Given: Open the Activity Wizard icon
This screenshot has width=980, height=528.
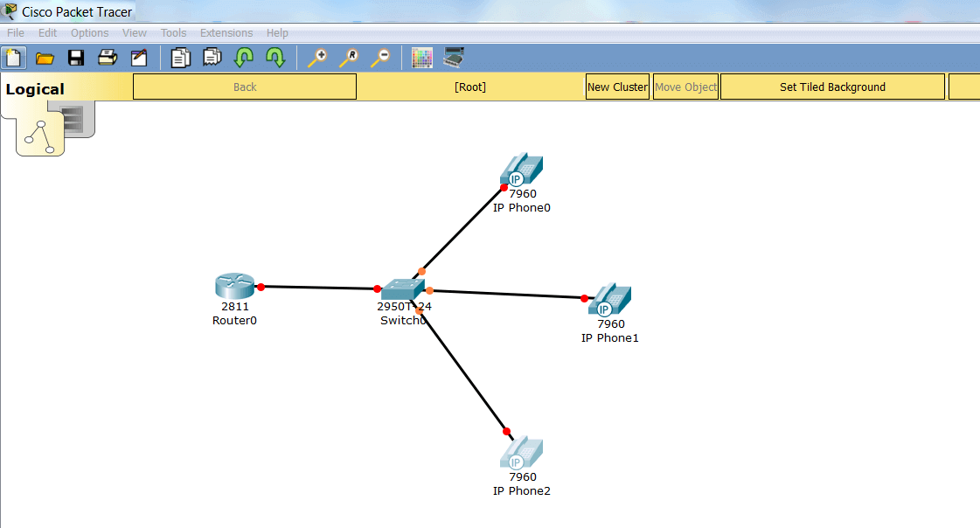Looking at the screenshot, I should point(139,59).
